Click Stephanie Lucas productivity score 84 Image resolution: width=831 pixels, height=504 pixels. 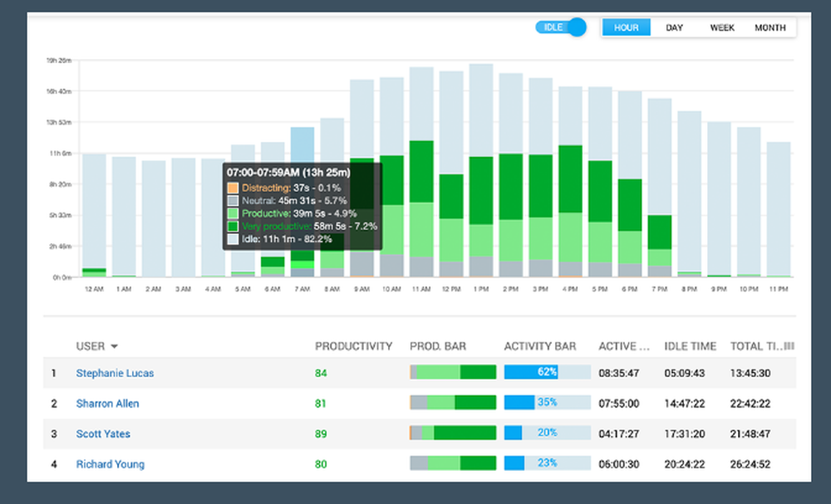(321, 374)
